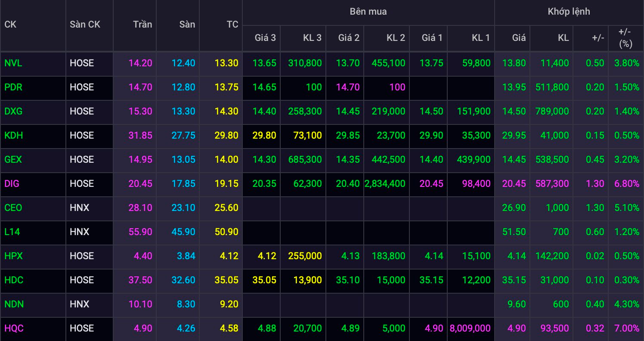The width and height of the screenshot is (644, 341).
Task: Click KDH floor price 27.75
Action: point(183,136)
